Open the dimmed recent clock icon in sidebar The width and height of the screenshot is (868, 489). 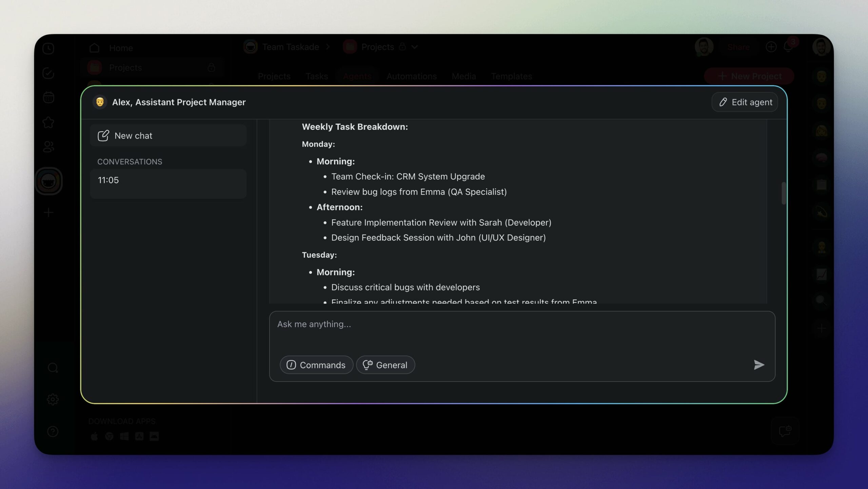[48, 48]
